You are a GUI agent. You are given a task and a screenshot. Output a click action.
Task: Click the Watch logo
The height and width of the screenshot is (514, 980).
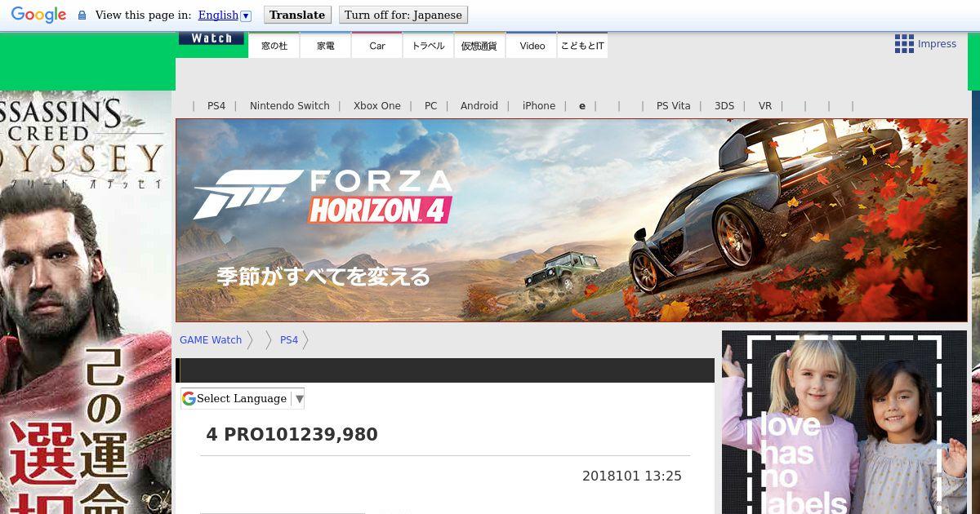tap(212, 38)
